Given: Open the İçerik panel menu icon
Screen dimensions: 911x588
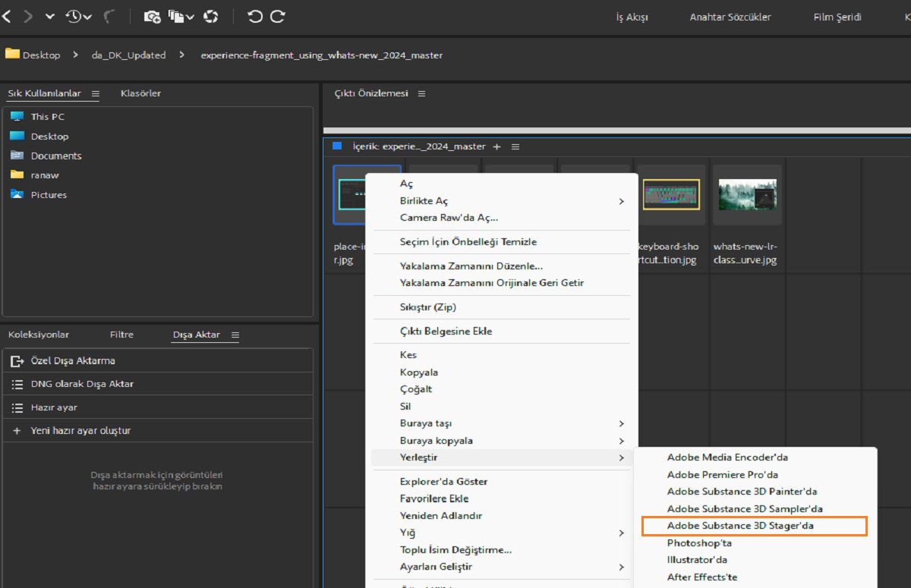Looking at the screenshot, I should [515, 146].
